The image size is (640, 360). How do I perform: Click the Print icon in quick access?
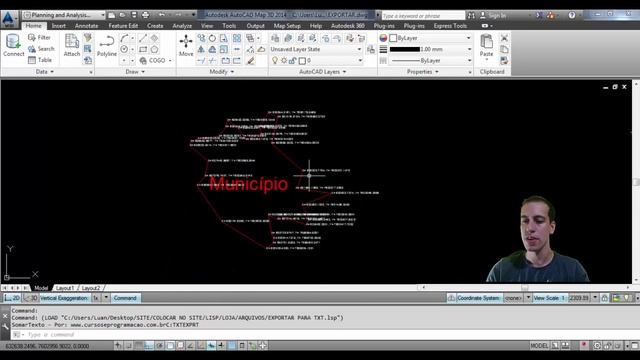click(x=145, y=15)
